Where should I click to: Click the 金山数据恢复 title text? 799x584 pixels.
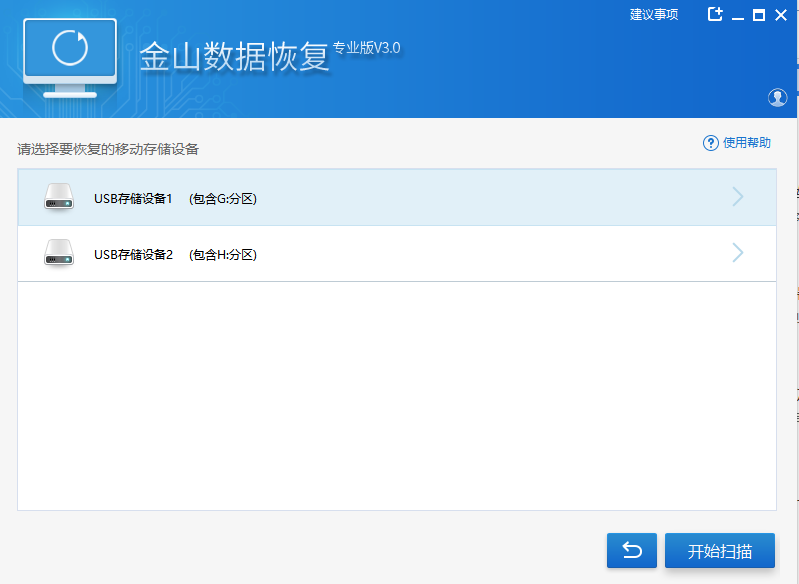(x=234, y=57)
